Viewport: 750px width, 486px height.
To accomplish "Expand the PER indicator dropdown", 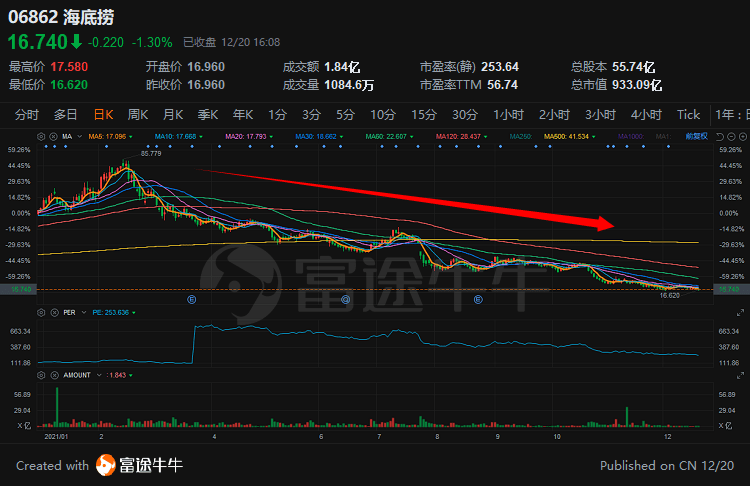I will click(84, 312).
